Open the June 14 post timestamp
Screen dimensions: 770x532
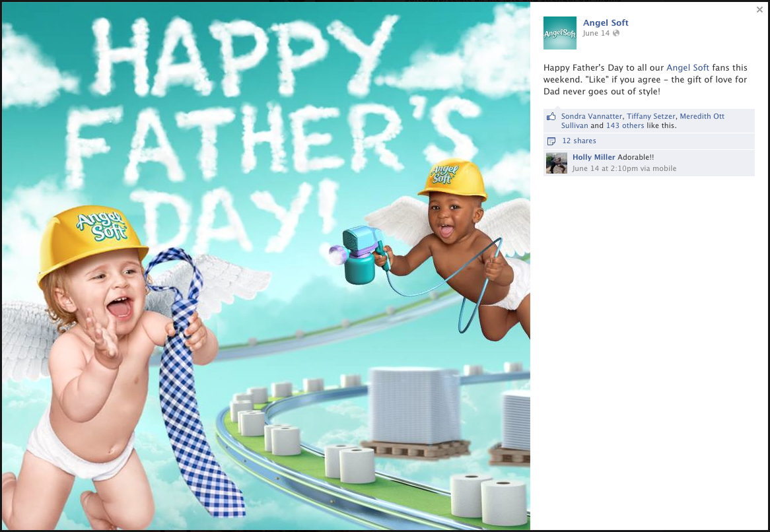coord(596,34)
